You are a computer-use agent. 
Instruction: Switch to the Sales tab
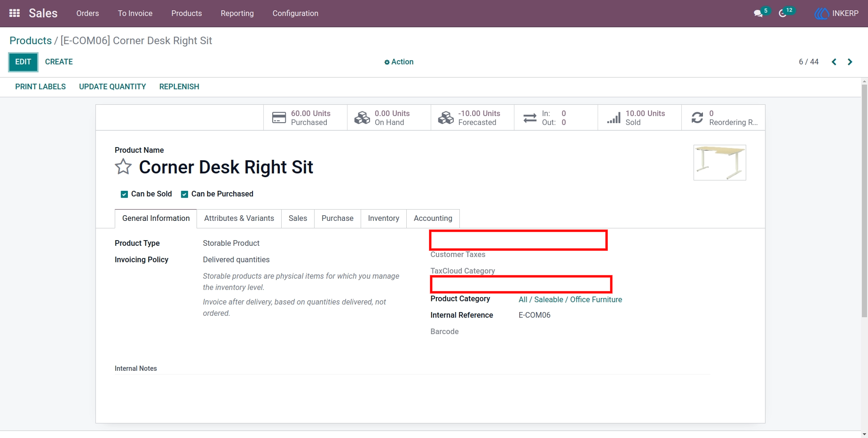[x=298, y=219]
